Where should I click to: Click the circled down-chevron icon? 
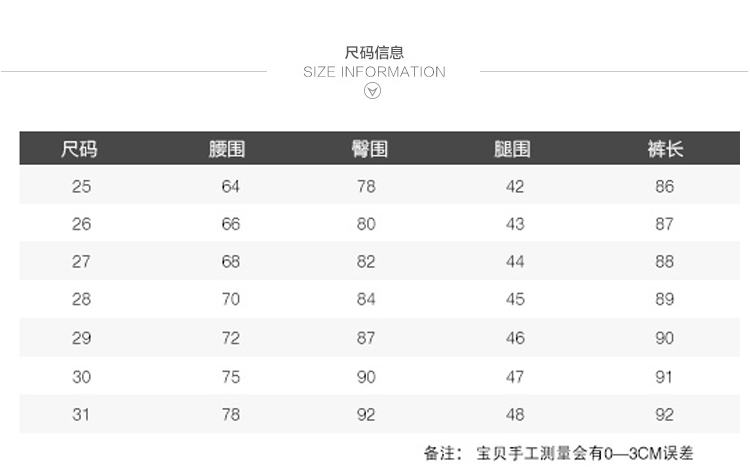point(373,91)
